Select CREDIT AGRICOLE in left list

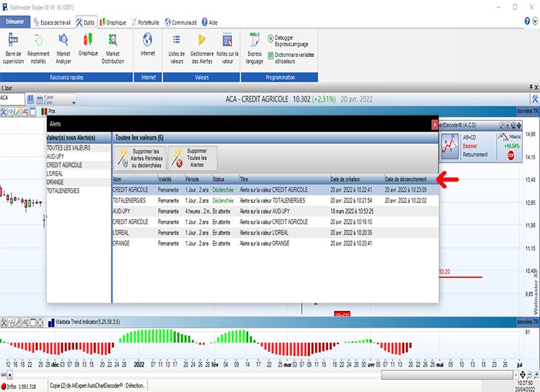[79, 166]
